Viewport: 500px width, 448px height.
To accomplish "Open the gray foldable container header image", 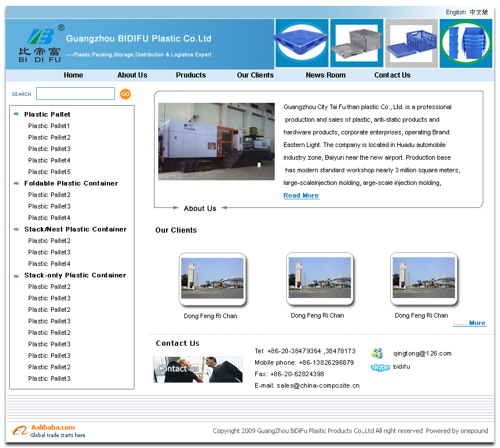I will click(x=356, y=43).
